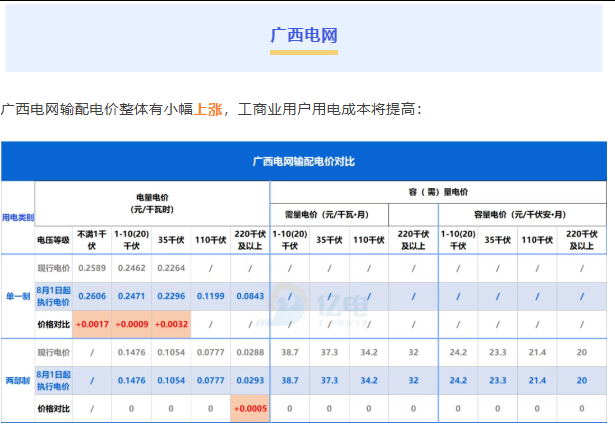Click grey 37.3 in 现行电价 row

pyautogui.click(x=329, y=353)
